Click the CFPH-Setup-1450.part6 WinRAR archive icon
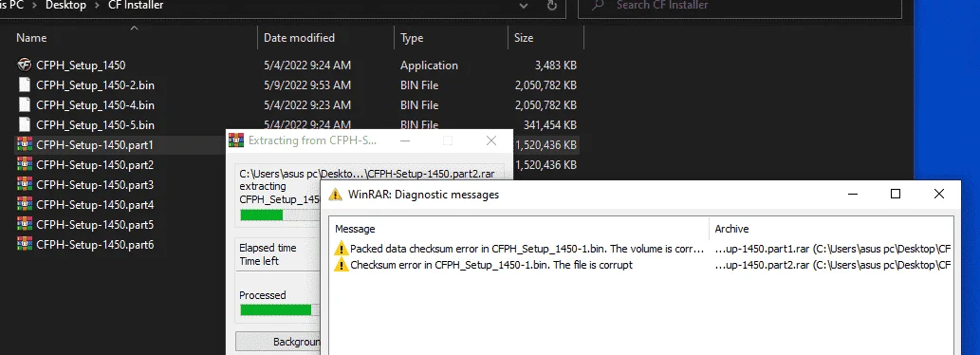This screenshot has width=980, height=355. pyautogui.click(x=25, y=244)
